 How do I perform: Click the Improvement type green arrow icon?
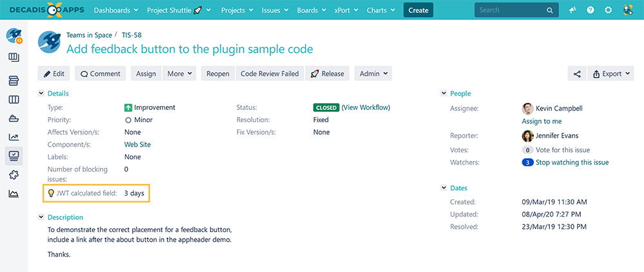click(x=128, y=107)
